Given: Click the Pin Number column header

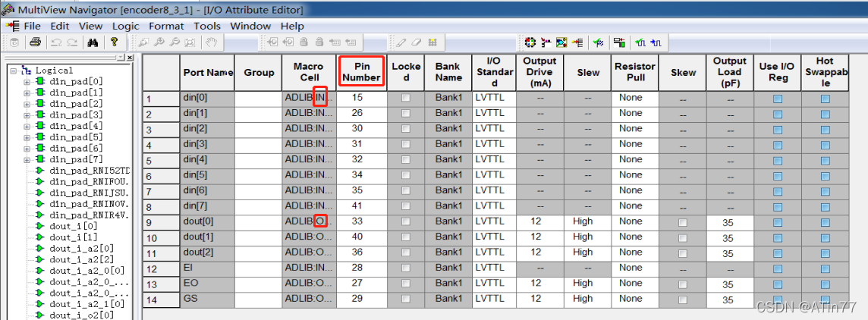Looking at the screenshot, I should 361,73.
